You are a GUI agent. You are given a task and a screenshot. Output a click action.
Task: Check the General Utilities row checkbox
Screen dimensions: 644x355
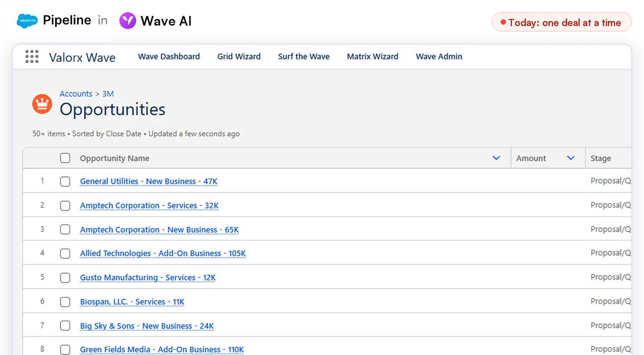pos(65,181)
